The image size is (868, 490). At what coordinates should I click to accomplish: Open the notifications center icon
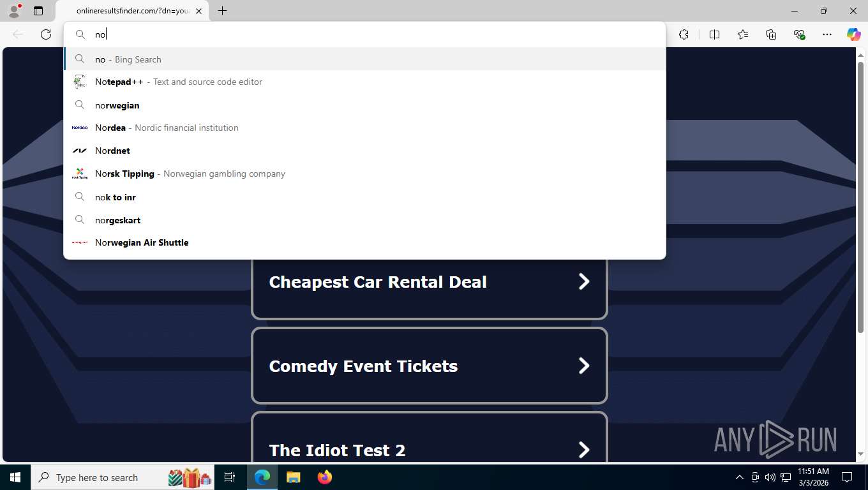(x=847, y=477)
